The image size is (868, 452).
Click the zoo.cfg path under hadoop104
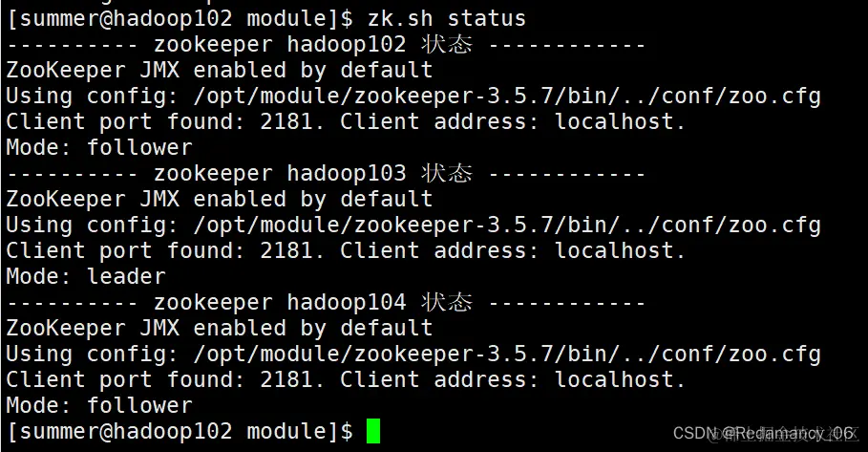(x=506, y=355)
